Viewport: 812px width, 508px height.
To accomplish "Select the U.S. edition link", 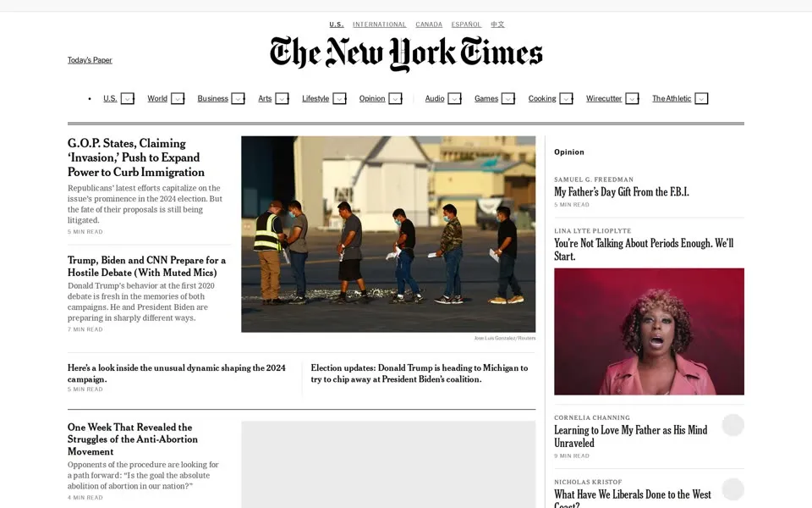I will point(337,25).
